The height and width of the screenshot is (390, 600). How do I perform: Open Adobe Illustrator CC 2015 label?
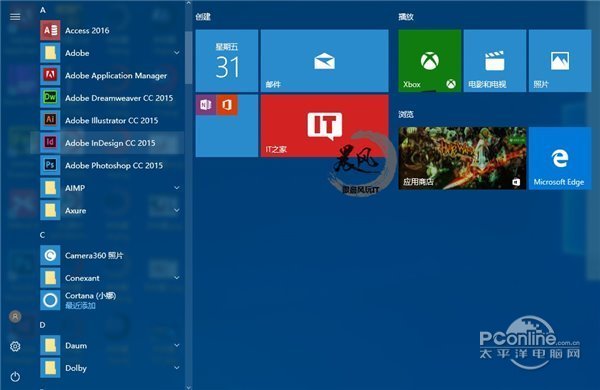tap(111, 121)
